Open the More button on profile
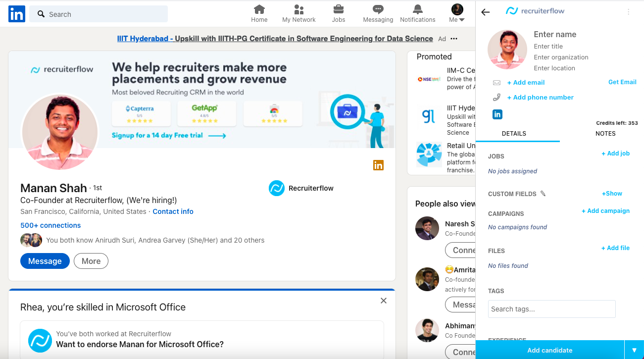 coord(91,261)
